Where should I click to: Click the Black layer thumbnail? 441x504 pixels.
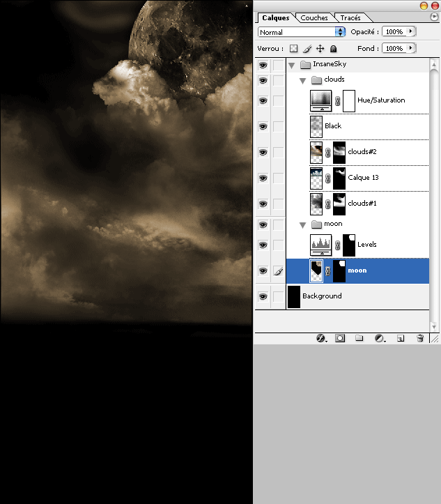coord(316,127)
